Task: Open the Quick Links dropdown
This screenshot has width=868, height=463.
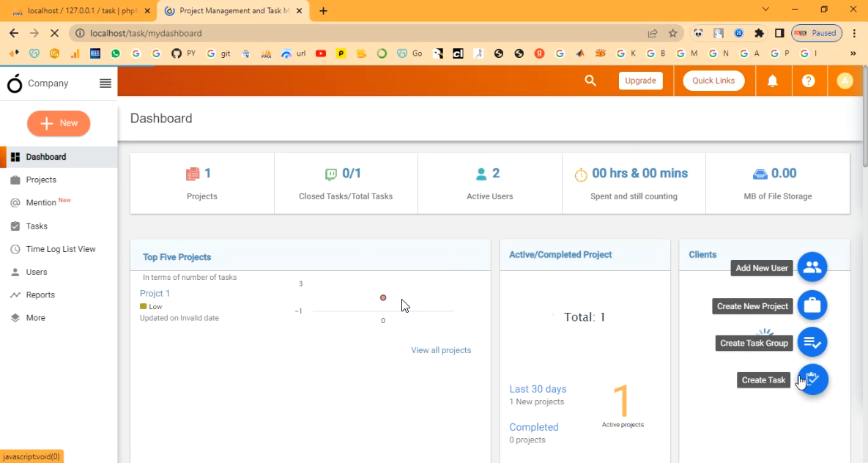Action: pos(713,81)
